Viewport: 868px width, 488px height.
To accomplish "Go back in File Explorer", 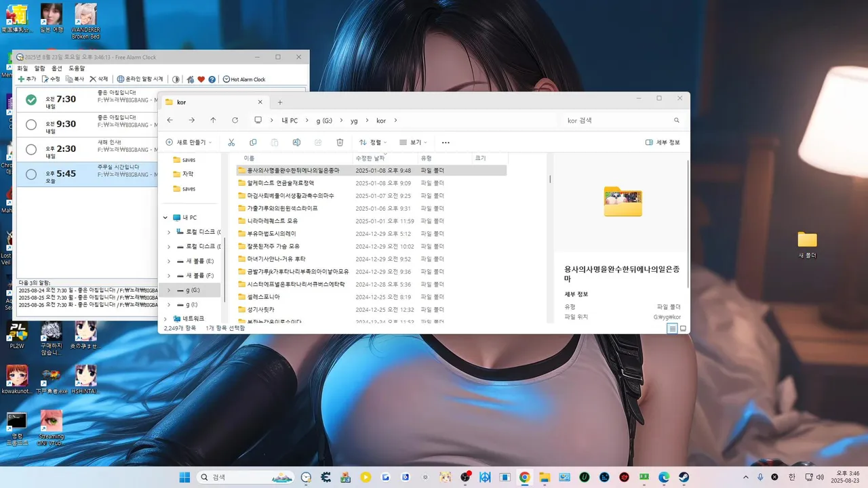I will [x=170, y=120].
